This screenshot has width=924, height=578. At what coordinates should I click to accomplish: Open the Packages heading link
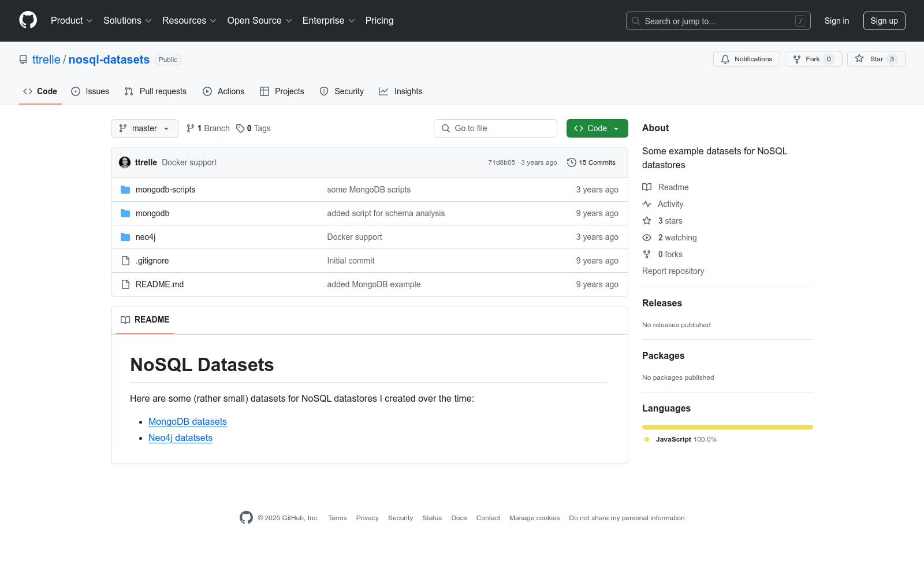coord(663,356)
